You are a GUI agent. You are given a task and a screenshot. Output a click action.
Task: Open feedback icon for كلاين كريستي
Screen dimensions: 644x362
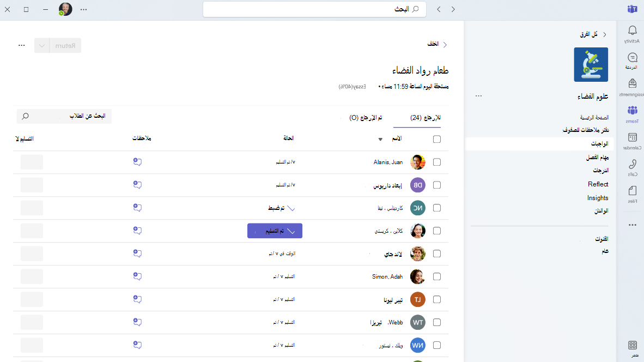click(138, 231)
